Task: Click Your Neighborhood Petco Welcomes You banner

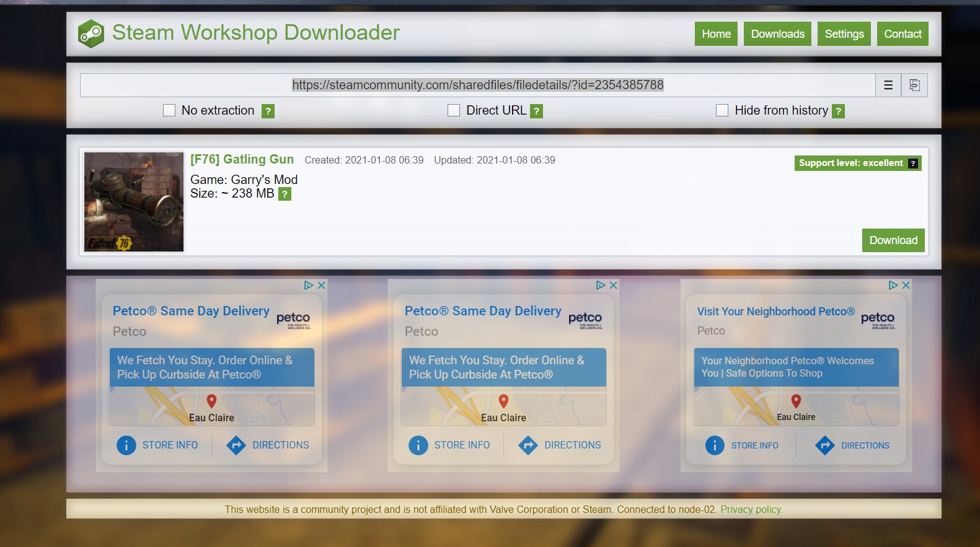Action: (x=796, y=367)
